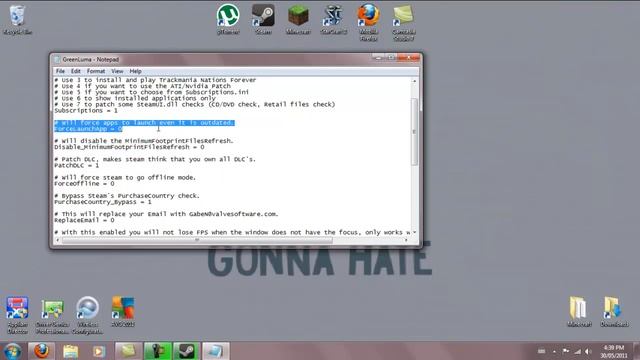Click the GreenLuma - Notepad title bar

click(212, 59)
